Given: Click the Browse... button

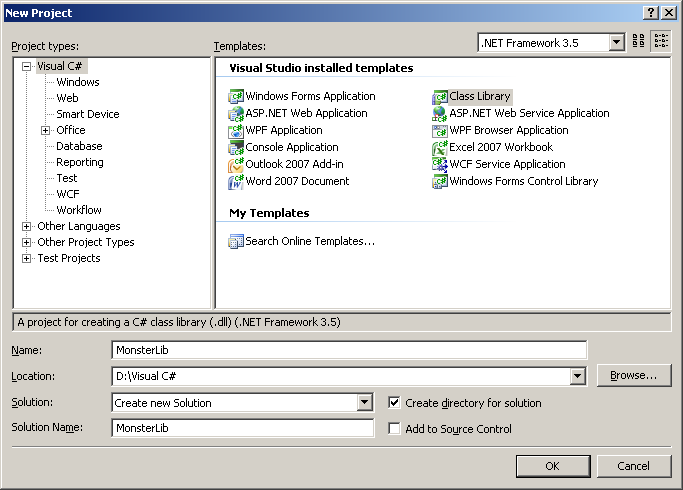Looking at the screenshot, I should click(634, 375).
